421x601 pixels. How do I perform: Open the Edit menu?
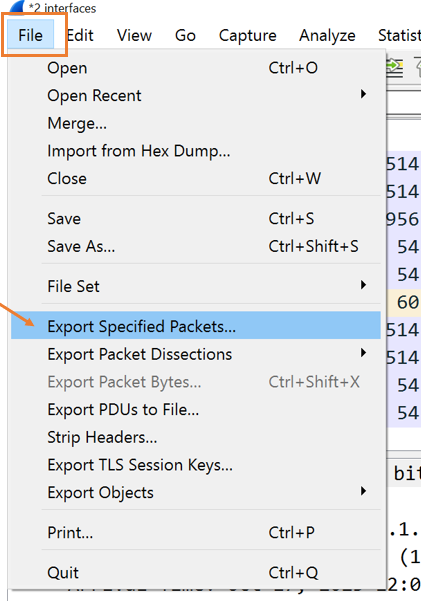point(80,35)
